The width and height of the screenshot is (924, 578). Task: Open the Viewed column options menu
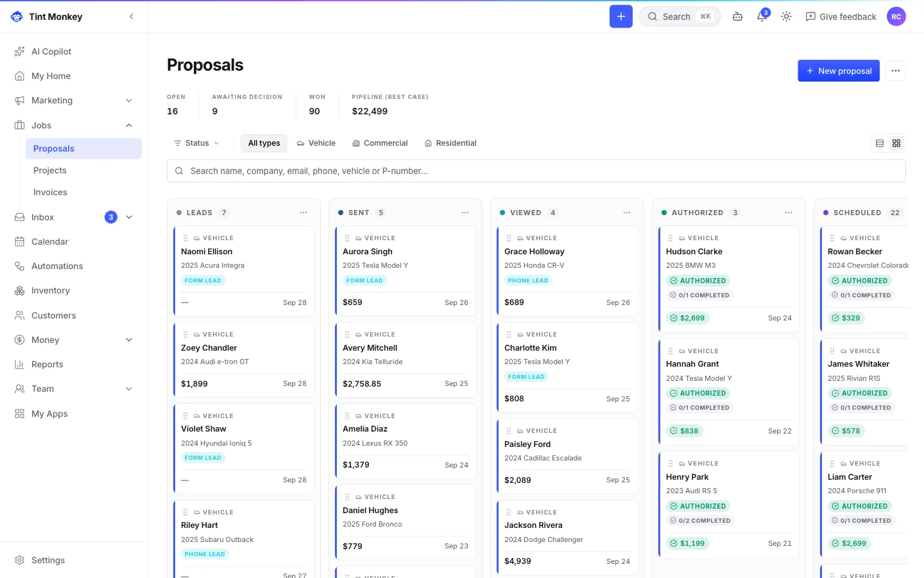click(x=627, y=213)
